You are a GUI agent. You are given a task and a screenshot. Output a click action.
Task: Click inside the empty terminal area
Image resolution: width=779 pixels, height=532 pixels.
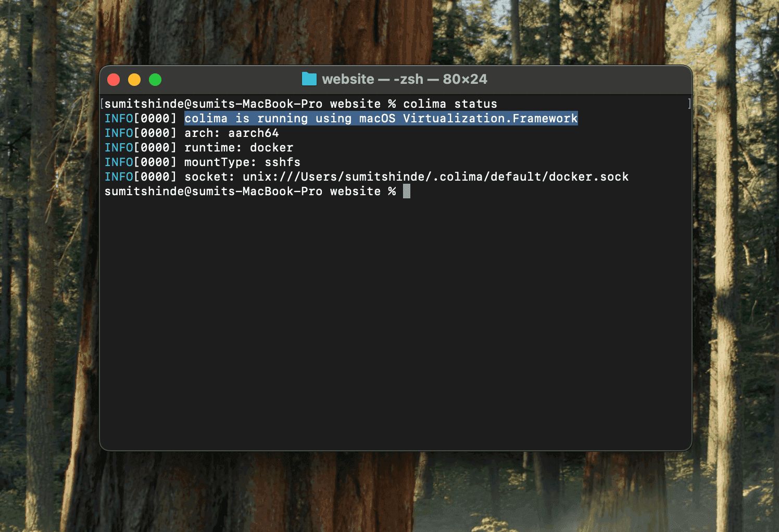(x=391, y=312)
